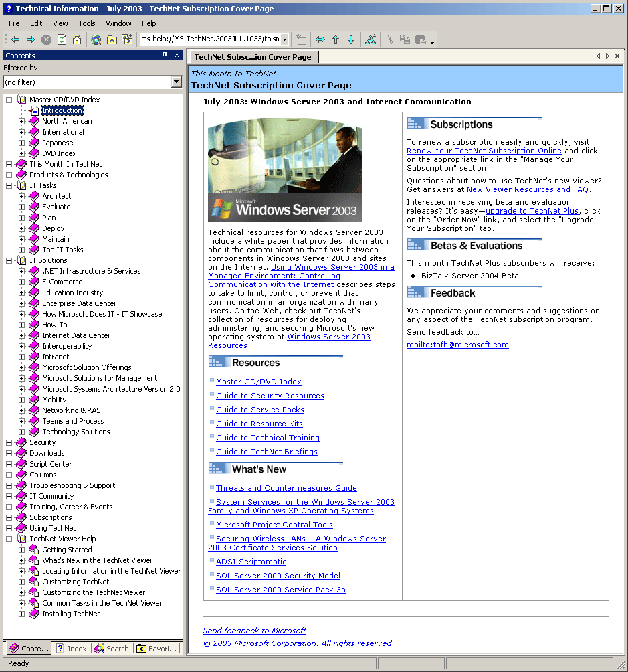
Task: Close the Contents panel
Action: [x=177, y=56]
